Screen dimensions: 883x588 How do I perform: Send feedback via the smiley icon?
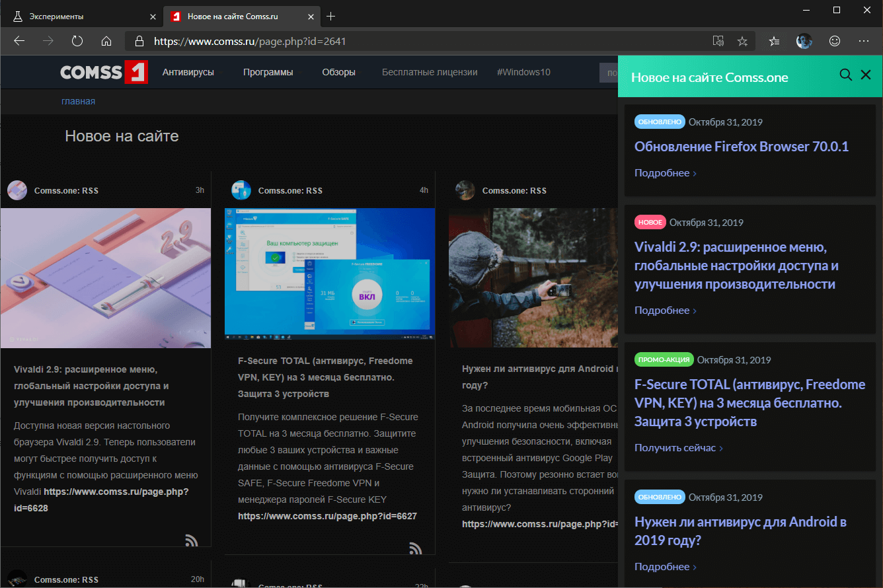pyautogui.click(x=834, y=40)
